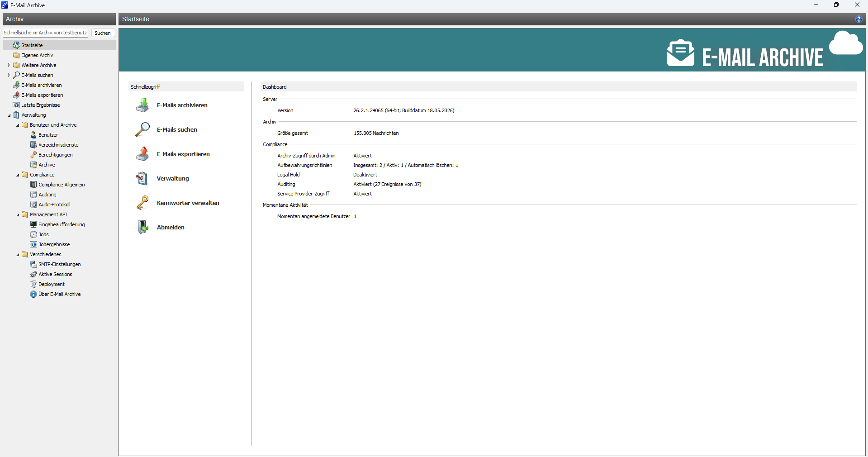Click 'Momentan angemeldete Benutzer' label
This screenshot has height=457, width=868.
click(x=313, y=216)
